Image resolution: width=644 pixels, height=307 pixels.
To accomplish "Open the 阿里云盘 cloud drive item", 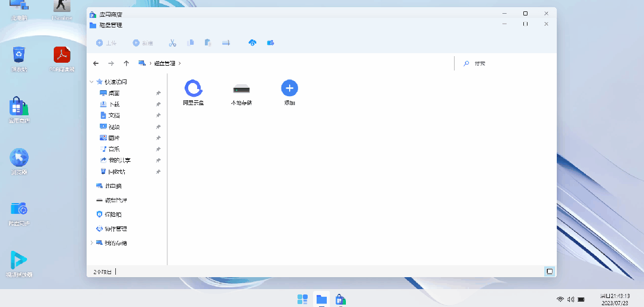I will pyautogui.click(x=194, y=93).
